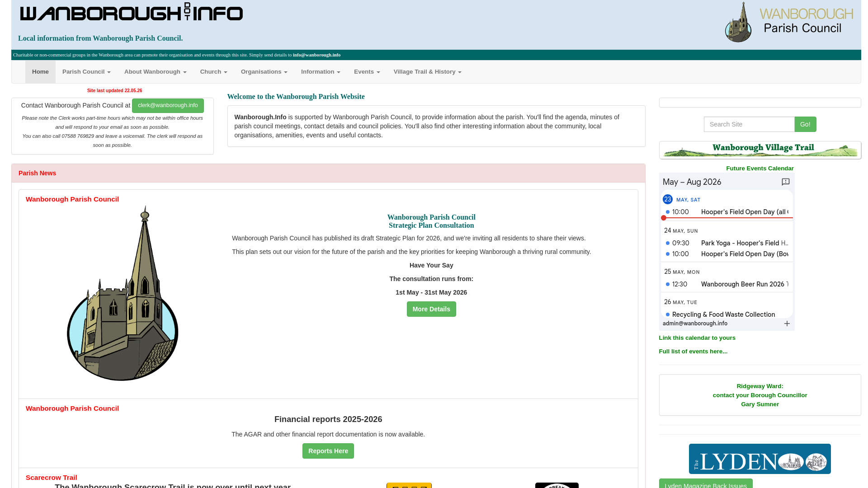
Task: Click the Parish News panel heading
Action: [x=37, y=173]
